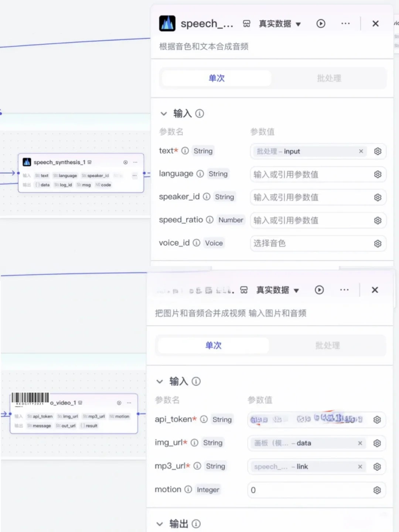Show info tooltip for the api_token parameter
This screenshot has width=399, height=532.
tap(204, 419)
